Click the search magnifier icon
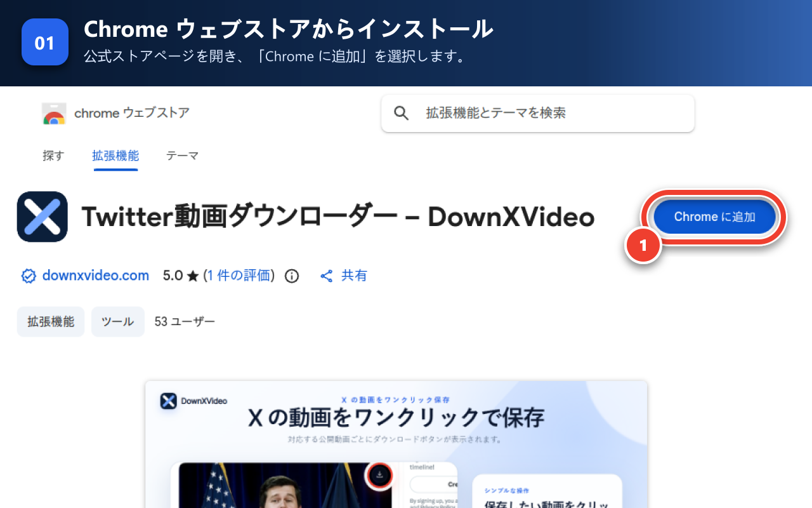This screenshot has width=812, height=508. [401, 113]
